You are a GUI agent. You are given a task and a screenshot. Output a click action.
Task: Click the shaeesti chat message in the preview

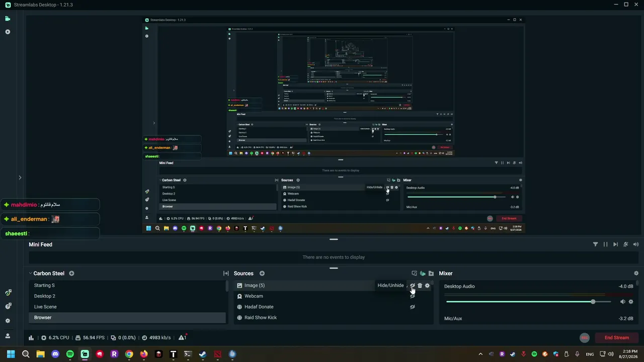50,234
